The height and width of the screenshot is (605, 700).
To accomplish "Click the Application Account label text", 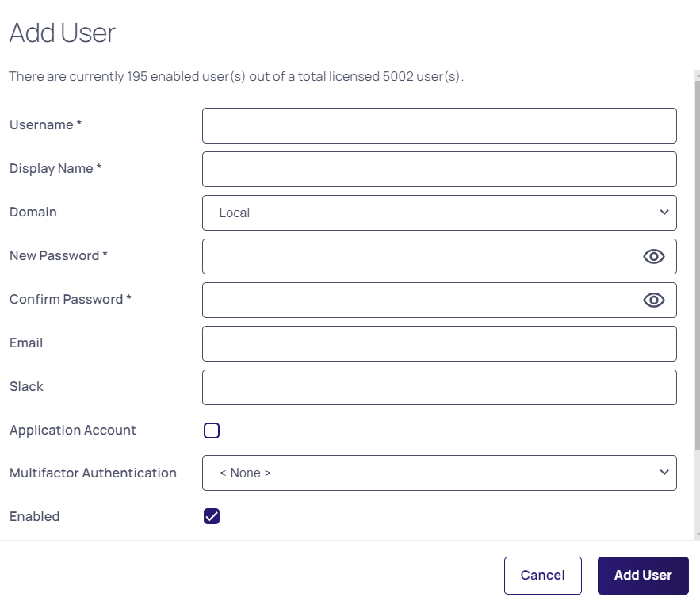I will pyautogui.click(x=73, y=431).
